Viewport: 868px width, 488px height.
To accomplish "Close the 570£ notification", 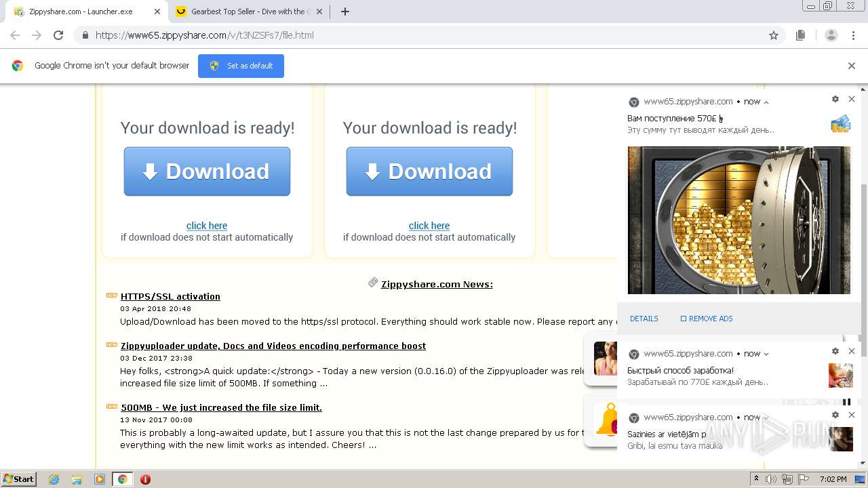I will click(x=852, y=99).
